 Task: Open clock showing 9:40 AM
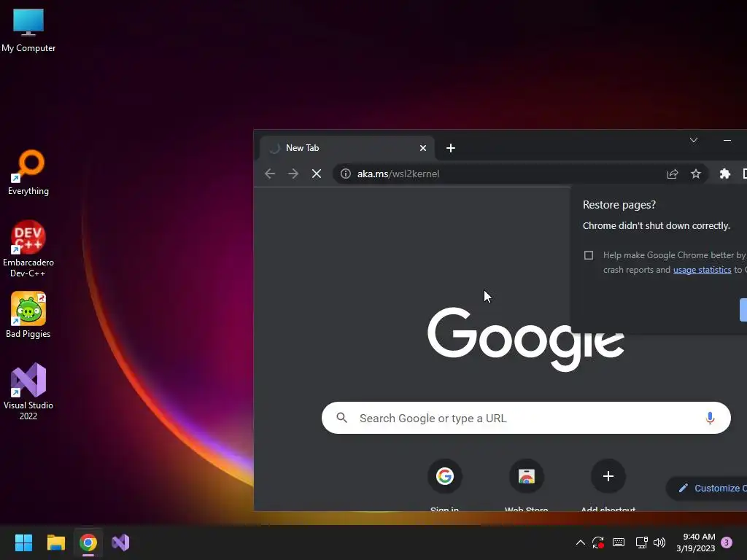tap(695, 542)
